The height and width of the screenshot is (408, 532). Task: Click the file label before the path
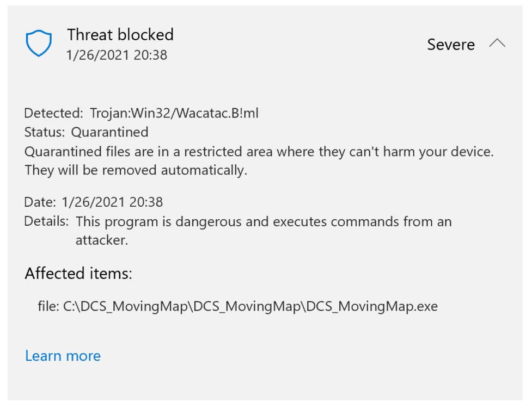[48, 306]
